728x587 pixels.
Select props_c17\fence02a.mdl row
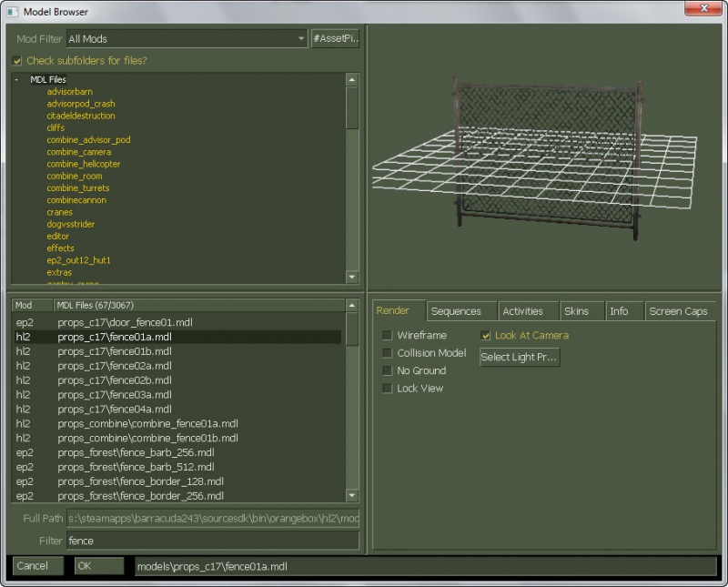tap(178, 366)
